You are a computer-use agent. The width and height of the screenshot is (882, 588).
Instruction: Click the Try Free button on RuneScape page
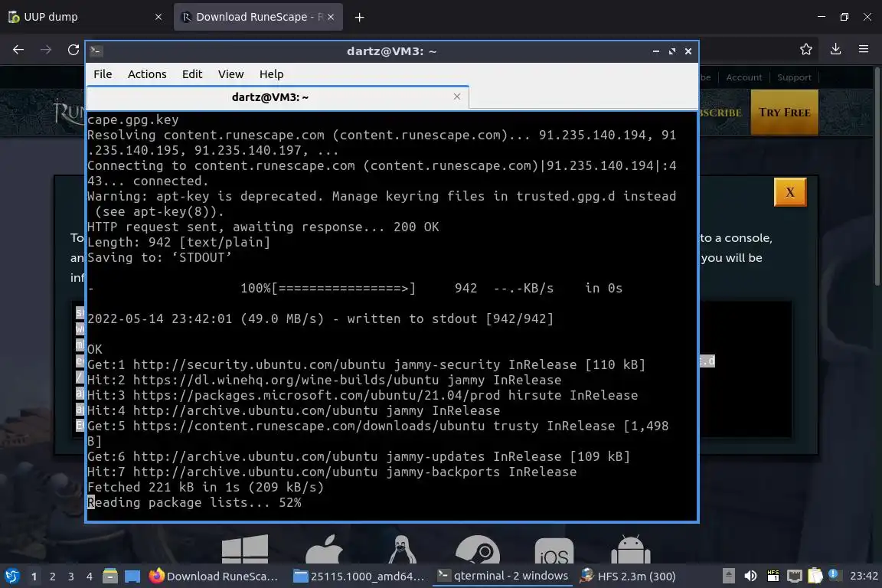[784, 113]
